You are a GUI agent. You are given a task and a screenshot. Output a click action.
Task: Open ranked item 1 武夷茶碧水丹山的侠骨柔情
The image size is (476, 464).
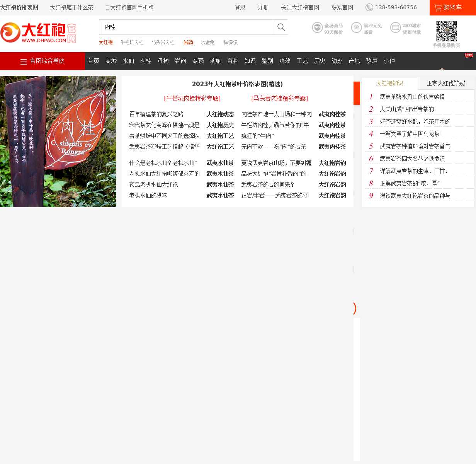pyautogui.click(x=412, y=97)
